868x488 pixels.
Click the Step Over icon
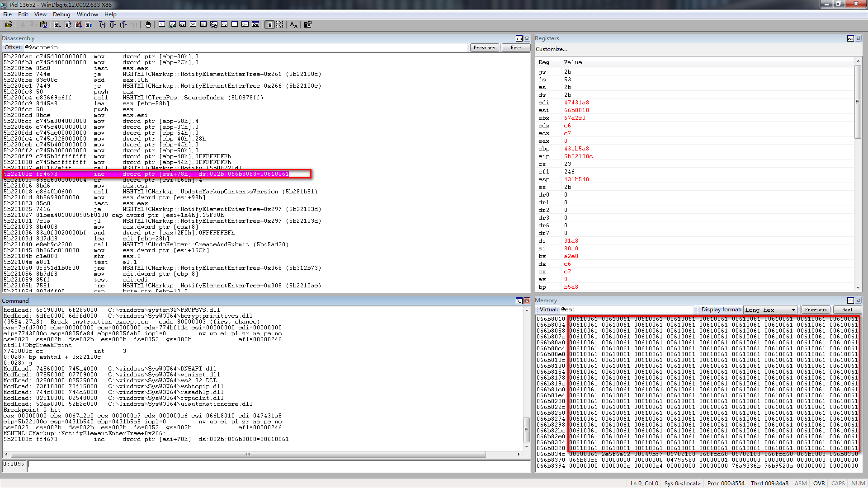pos(113,25)
